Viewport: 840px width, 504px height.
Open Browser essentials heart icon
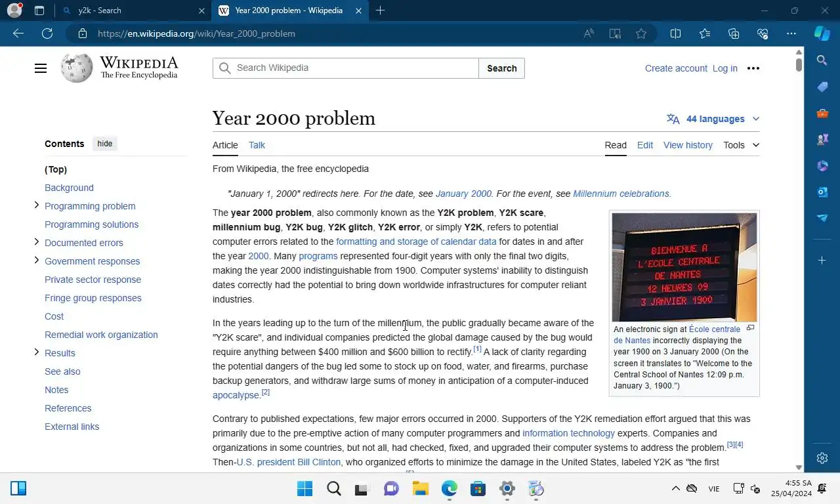[x=763, y=33]
